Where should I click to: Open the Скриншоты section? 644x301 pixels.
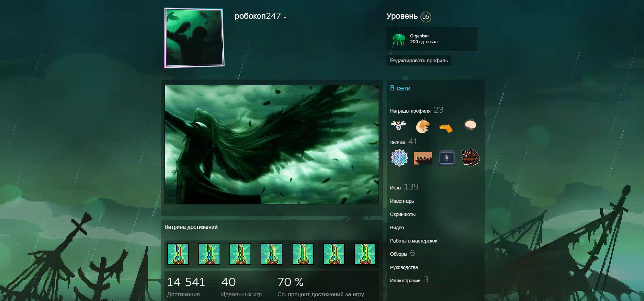click(403, 214)
